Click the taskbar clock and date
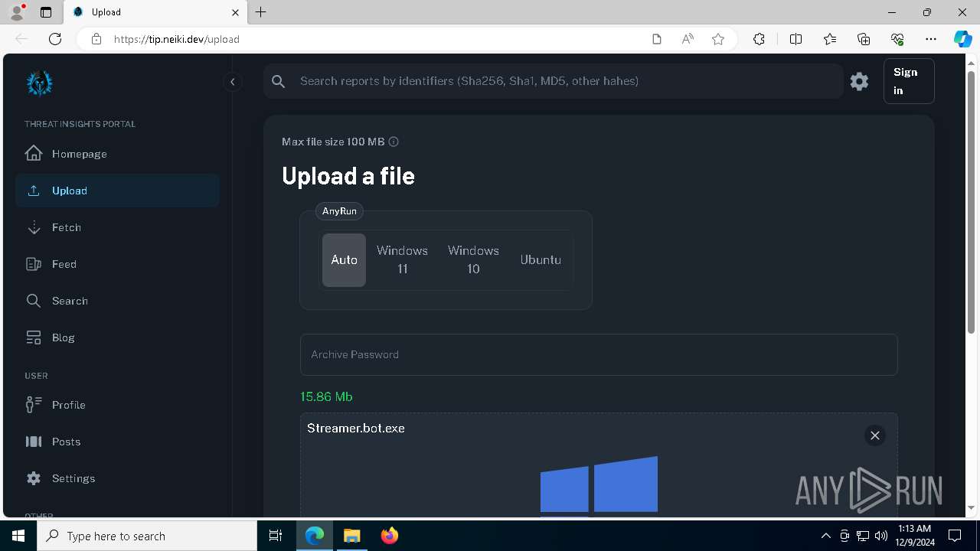980x551 pixels. 914,536
